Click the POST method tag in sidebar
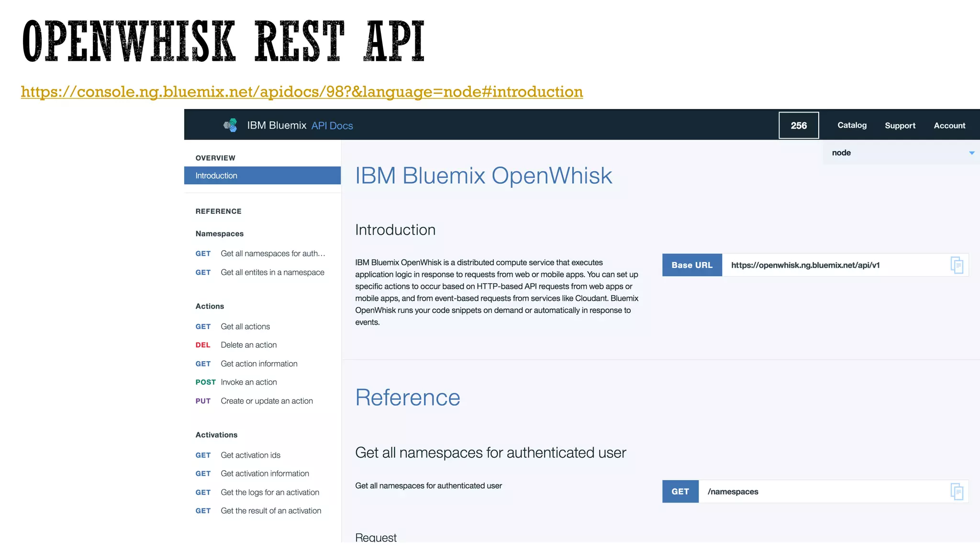The image size is (980, 551). click(205, 382)
